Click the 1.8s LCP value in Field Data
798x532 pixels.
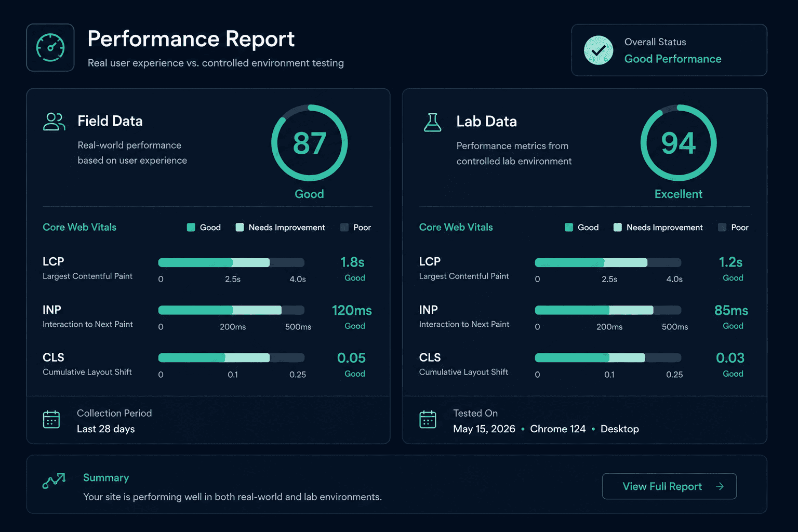352,262
